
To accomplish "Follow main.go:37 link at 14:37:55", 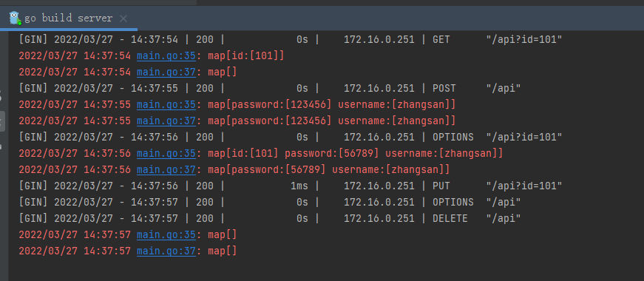I will [x=166, y=121].
